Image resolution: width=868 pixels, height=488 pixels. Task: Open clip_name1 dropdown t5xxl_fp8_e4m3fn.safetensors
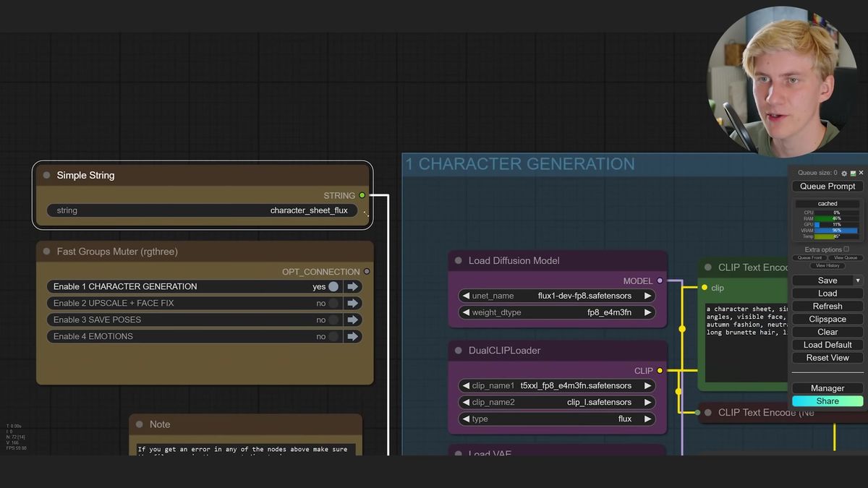coord(557,385)
